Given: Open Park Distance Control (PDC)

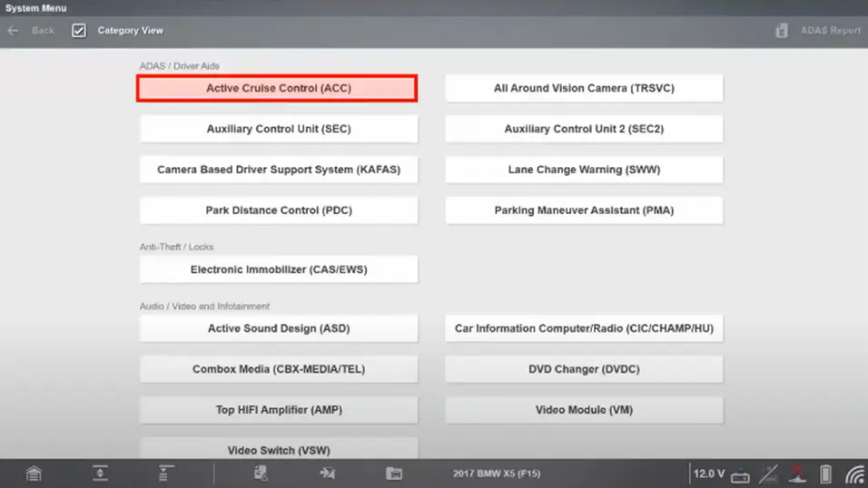Looking at the screenshot, I should 278,210.
